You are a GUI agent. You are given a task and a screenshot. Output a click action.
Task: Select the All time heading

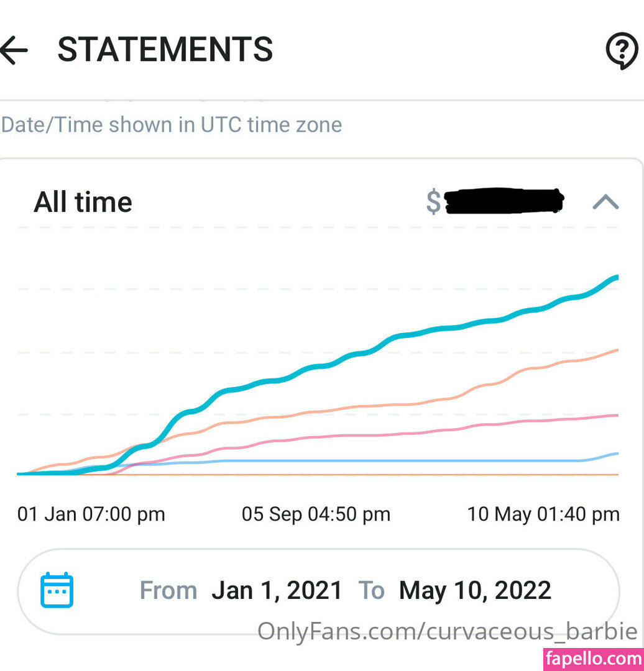(83, 203)
